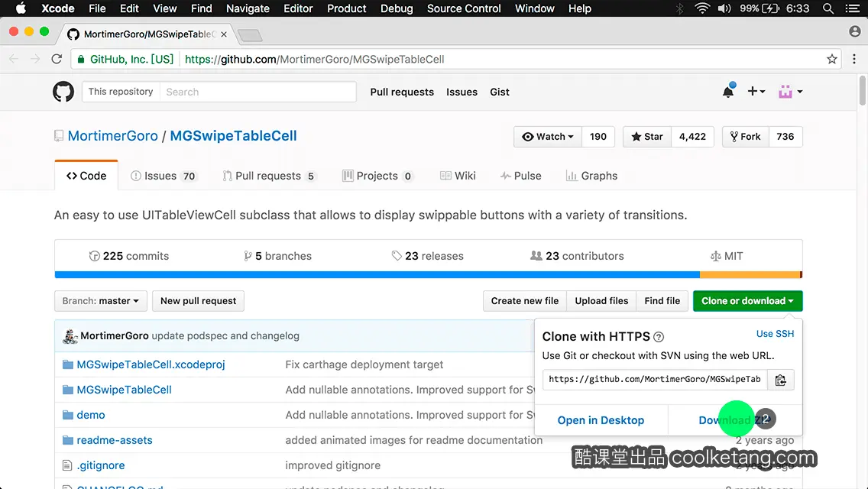Click Upload files button

(x=601, y=301)
